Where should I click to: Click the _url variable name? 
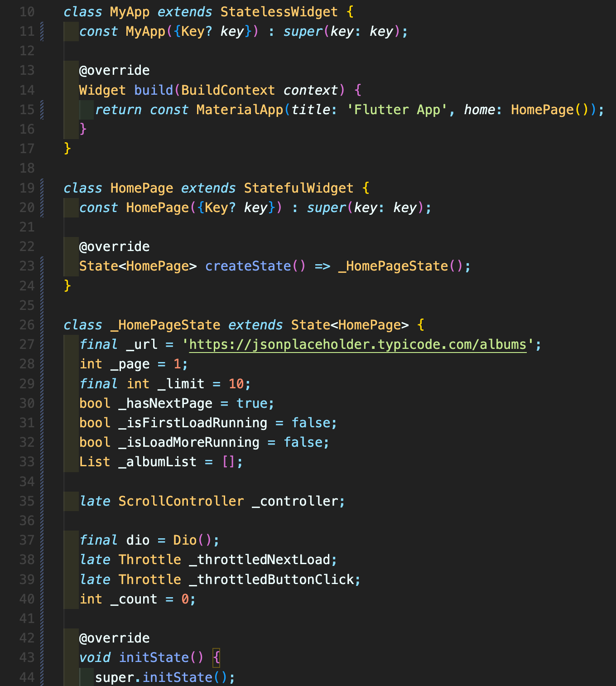(x=142, y=345)
